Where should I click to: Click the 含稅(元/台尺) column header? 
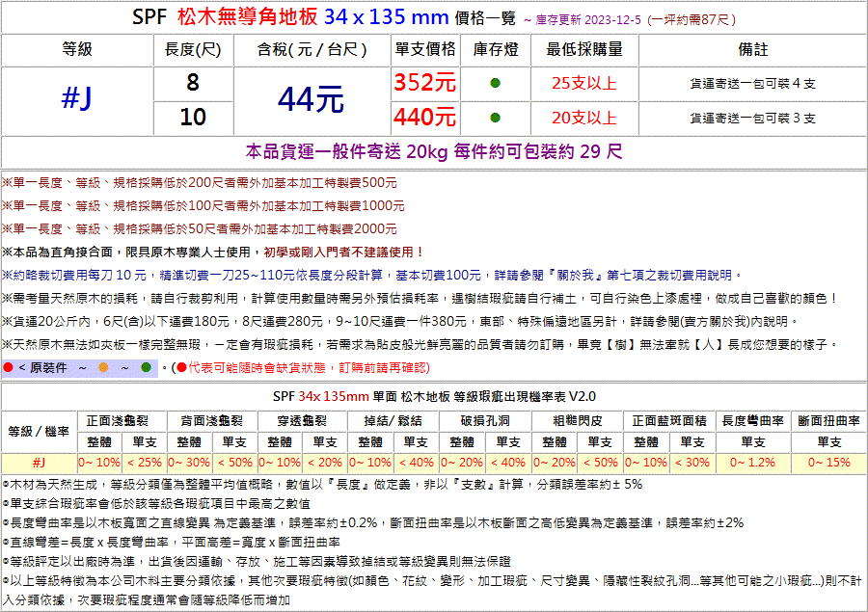[x=312, y=50]
